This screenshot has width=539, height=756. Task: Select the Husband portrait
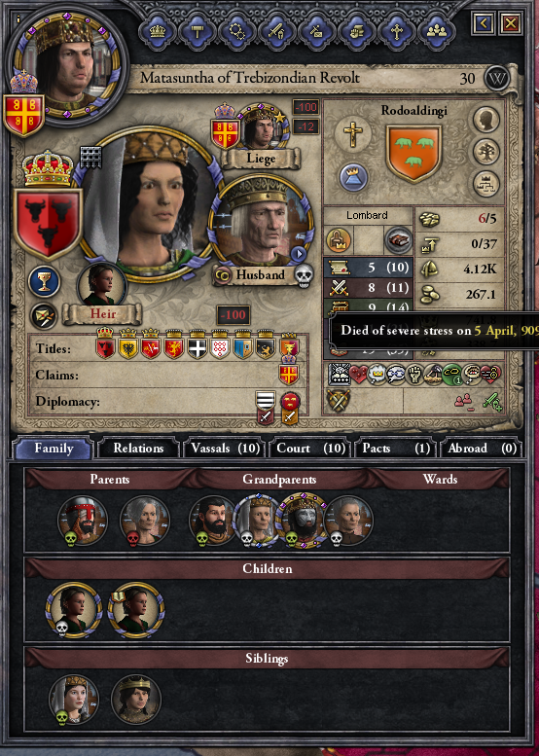pos(262,223)
